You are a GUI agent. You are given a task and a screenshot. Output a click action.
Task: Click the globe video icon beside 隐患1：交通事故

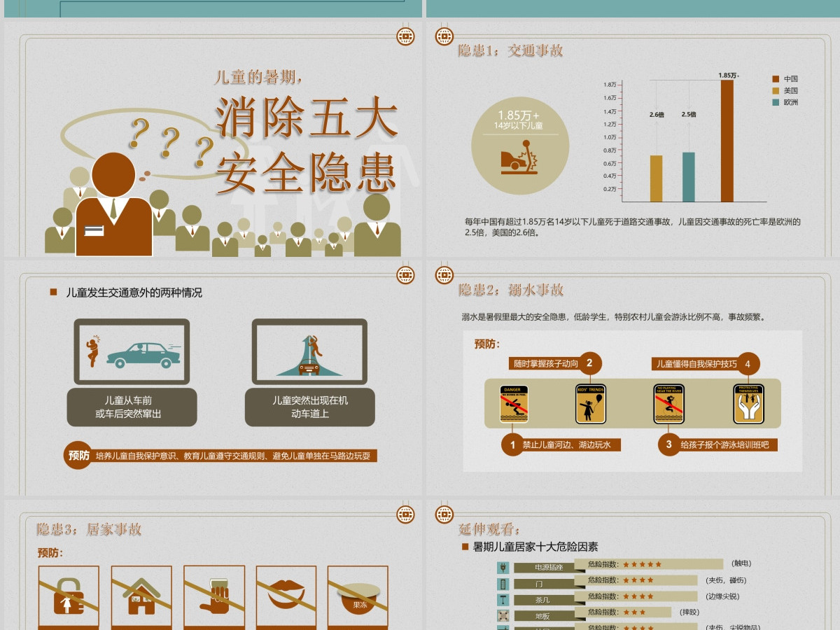pyautogui.click(x=444, y=36)
